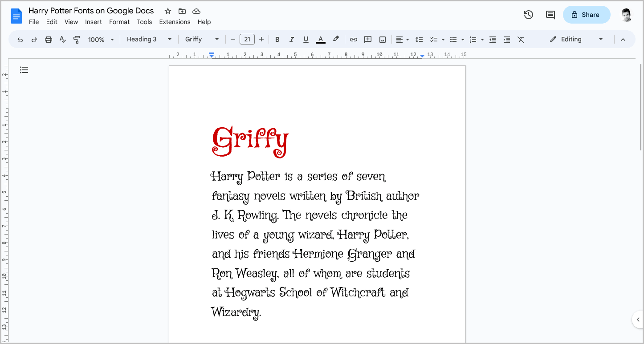Click the Decrease indent icon

point(493,39)
